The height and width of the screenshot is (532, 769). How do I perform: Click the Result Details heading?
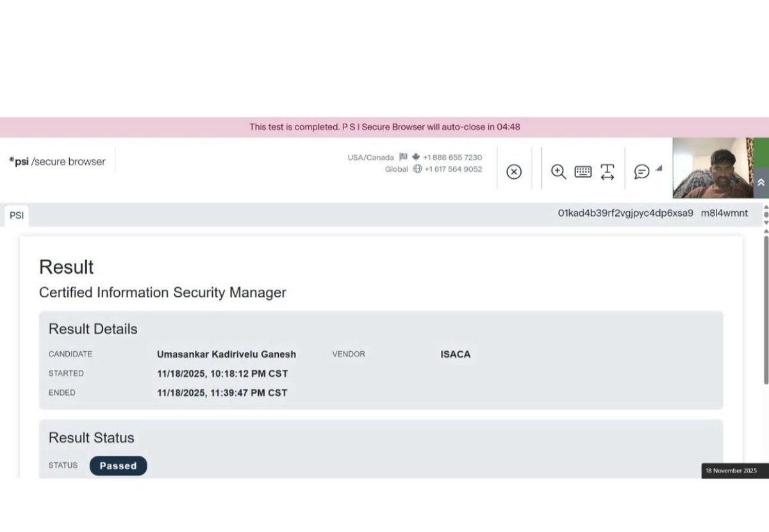(93, 329)
